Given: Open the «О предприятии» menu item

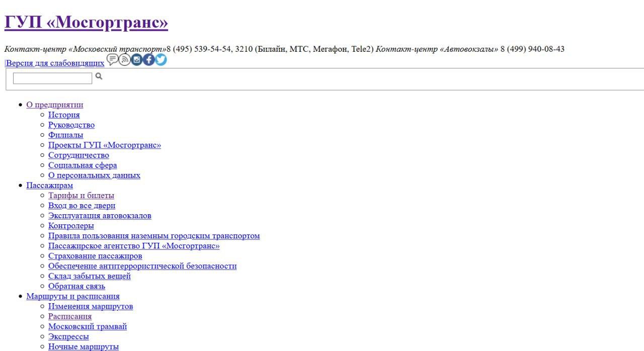Looking at the screenshot, I should (x=55, y=105).
